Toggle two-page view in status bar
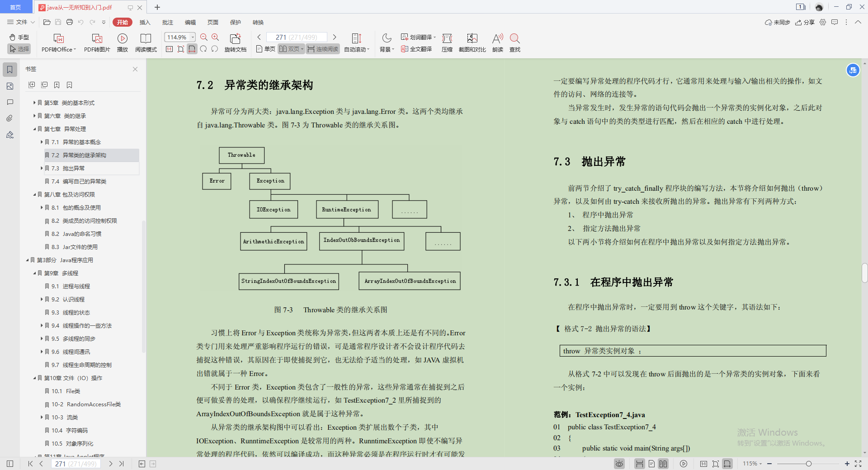 tap(663, 464)
